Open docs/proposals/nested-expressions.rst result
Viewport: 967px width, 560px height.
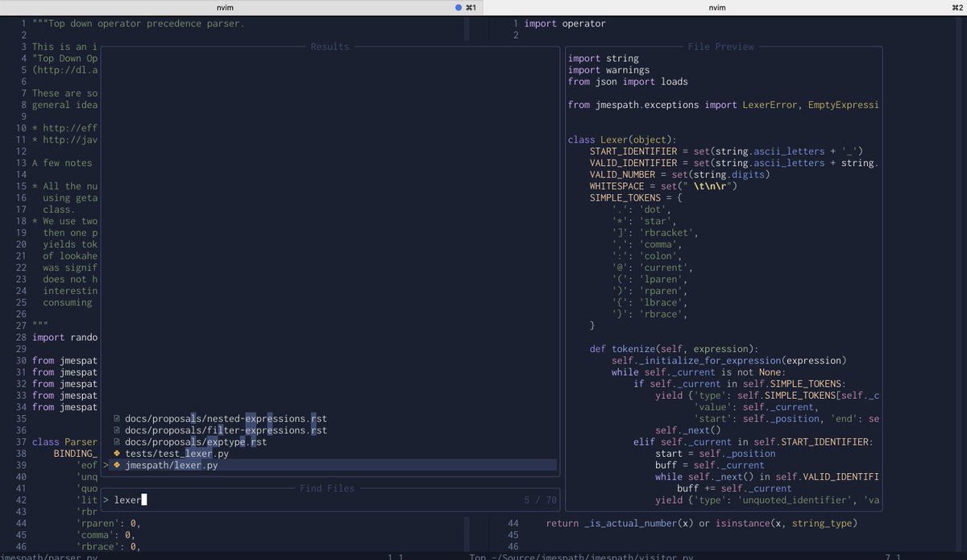(x=226, y=419)
